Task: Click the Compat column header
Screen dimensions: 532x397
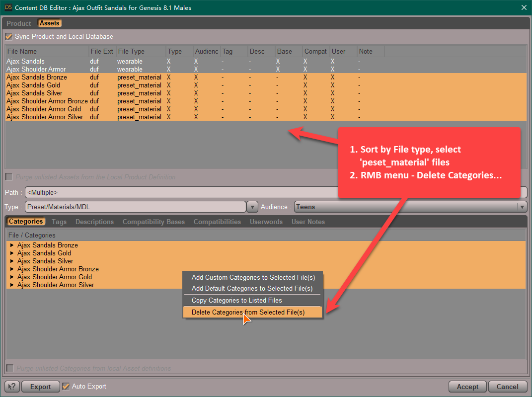Action: tap(316, 51)
